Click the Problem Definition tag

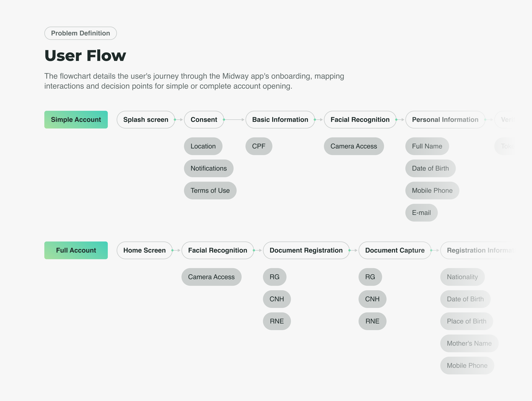(80, 33)
